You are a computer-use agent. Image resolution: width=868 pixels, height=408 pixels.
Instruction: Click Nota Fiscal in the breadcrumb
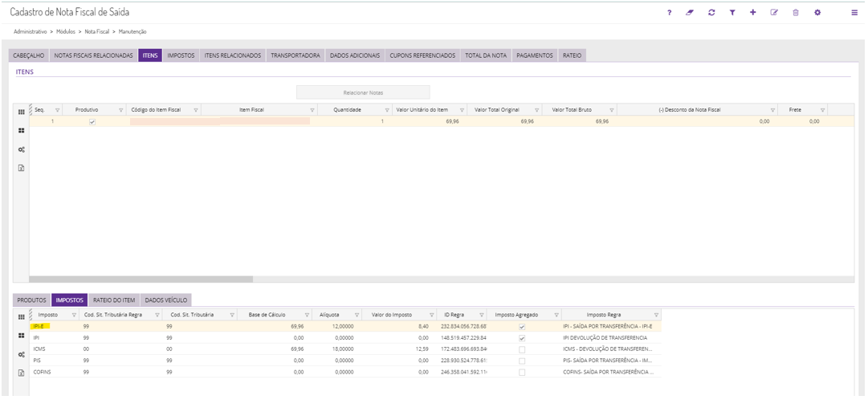[x=96, y=31]
